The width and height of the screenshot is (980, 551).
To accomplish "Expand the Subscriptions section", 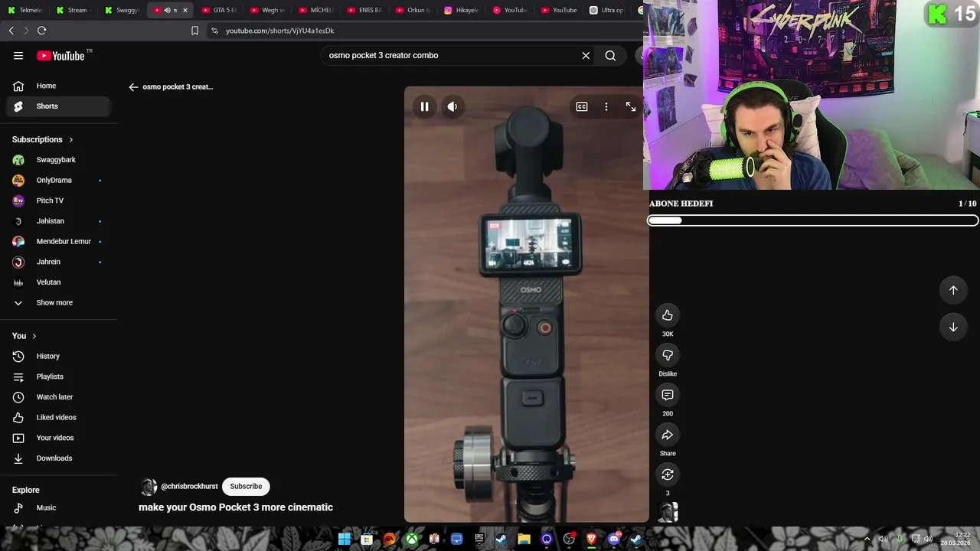I will 43,139.
